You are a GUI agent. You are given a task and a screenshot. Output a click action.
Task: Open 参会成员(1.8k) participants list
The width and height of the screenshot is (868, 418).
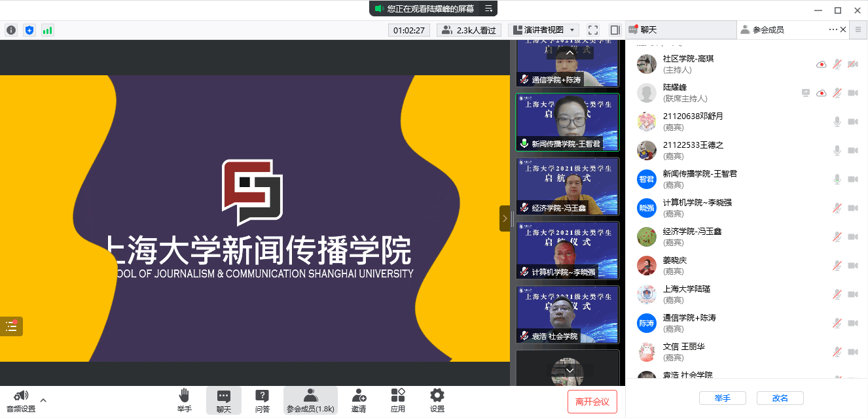(311, 402)
